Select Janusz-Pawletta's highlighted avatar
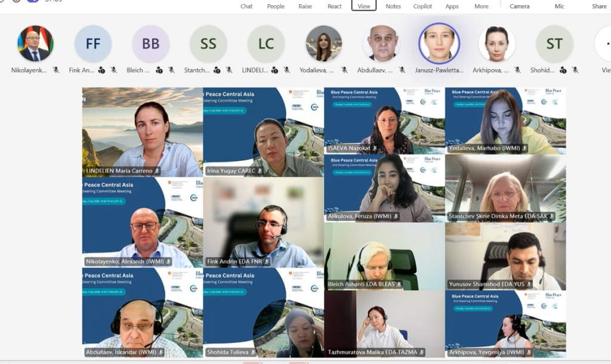Image resolution: width=611 pixels, height=364 pixels. (439, 43)
